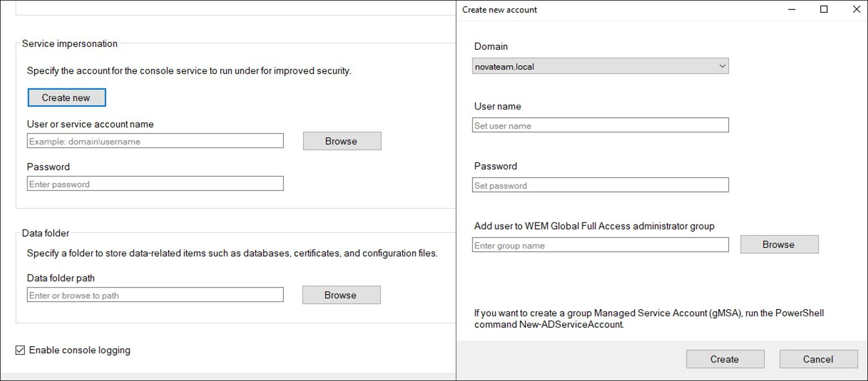Cancel the Create new account dialog

(818, 359)
